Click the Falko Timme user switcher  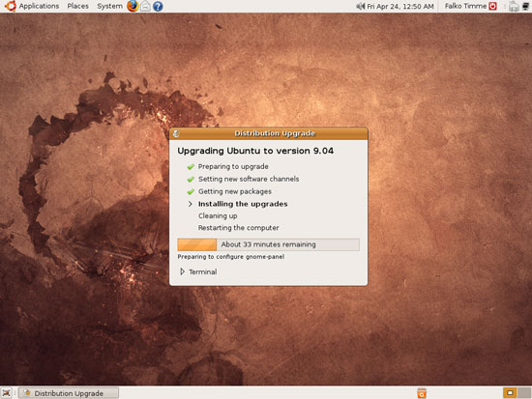pos(465,6)
